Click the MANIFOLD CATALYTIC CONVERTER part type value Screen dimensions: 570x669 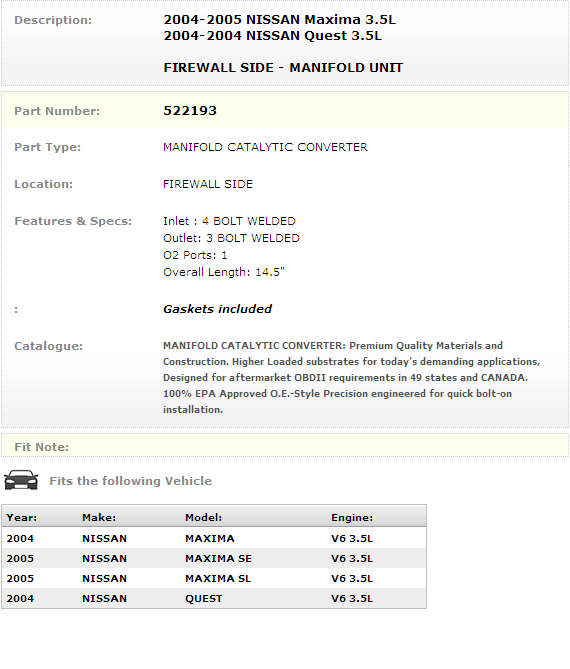click(265, 147)
